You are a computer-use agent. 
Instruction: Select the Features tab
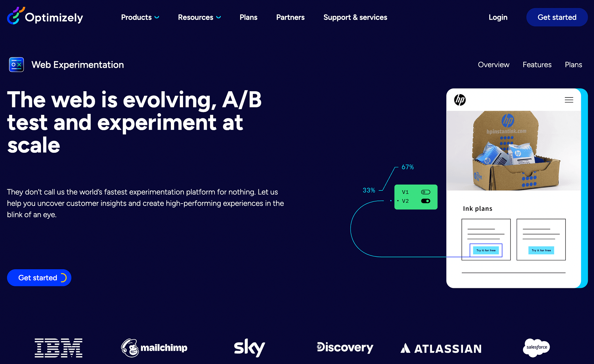[537, 65]
